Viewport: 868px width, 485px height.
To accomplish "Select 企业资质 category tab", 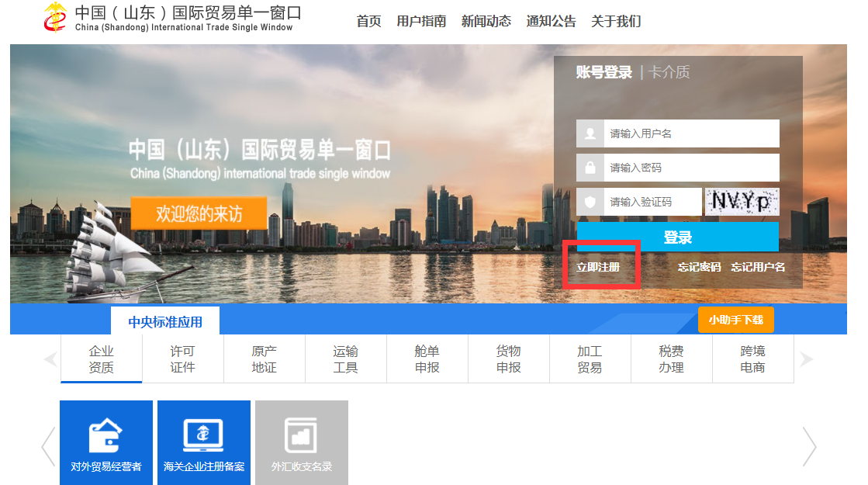I will coord(102,359).
